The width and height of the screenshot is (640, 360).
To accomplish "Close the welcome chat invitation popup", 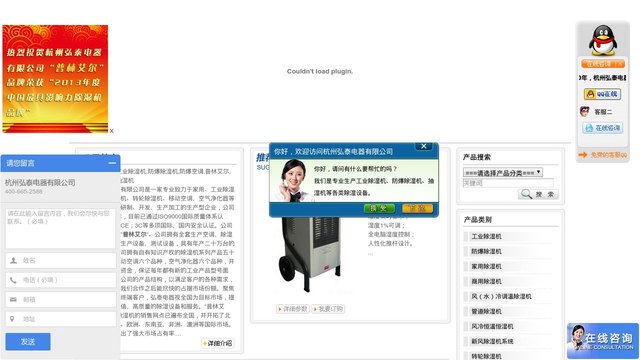I will [x=424, y=146].
